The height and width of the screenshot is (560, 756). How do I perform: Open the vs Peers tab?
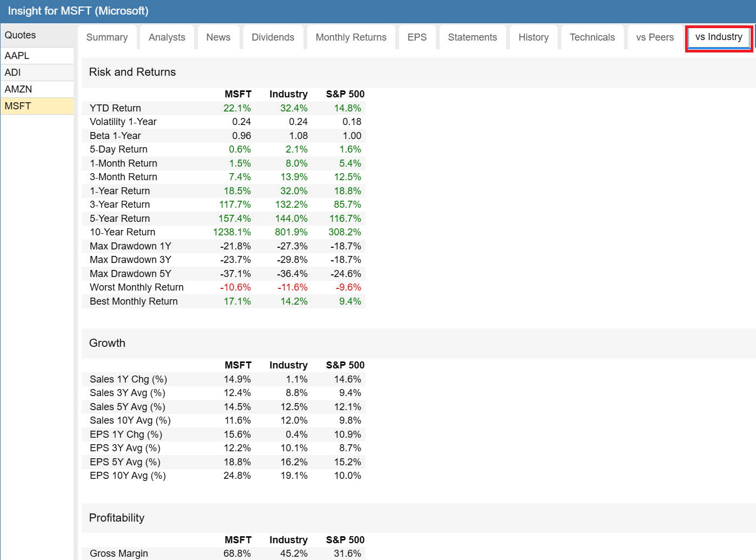coord(654,37)
